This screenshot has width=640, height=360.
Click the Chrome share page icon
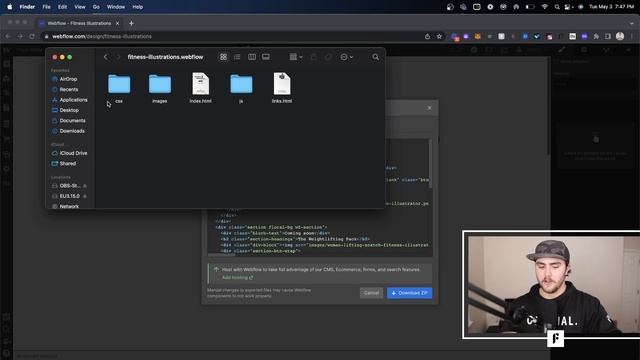click(x=427, y=36)
